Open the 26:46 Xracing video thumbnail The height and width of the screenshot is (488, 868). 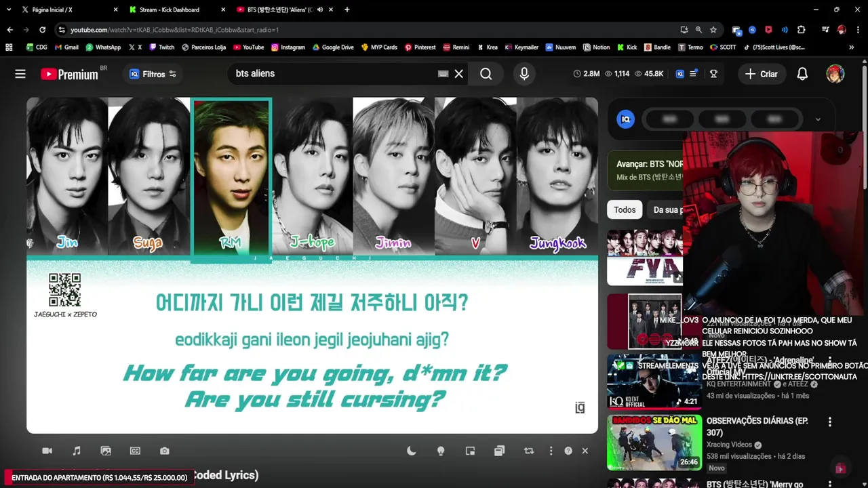tap(654, 443)
